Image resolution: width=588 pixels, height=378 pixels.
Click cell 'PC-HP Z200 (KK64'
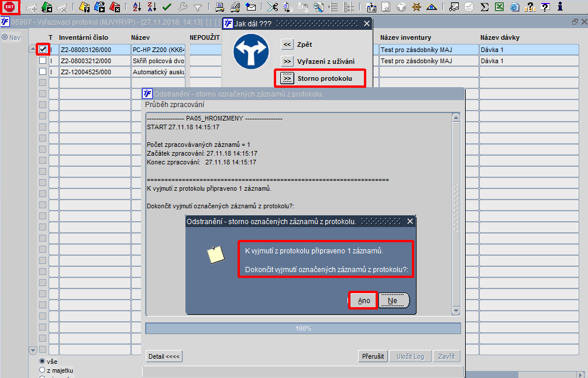coord(158,50)
